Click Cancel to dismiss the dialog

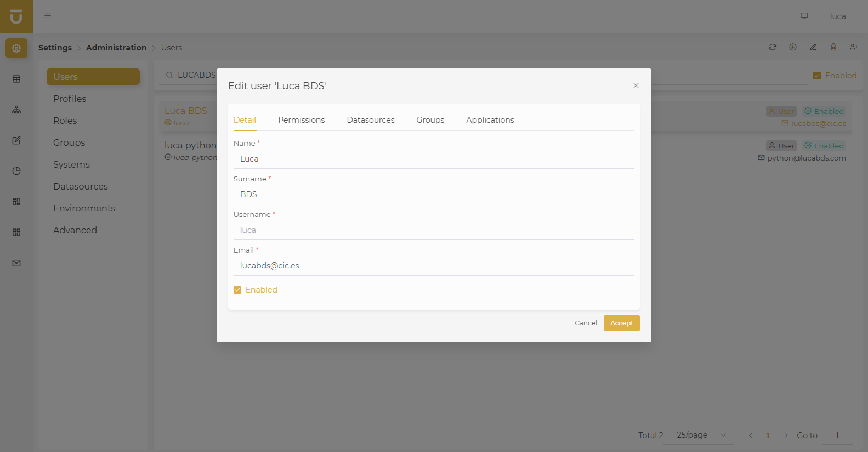(585, 323)
